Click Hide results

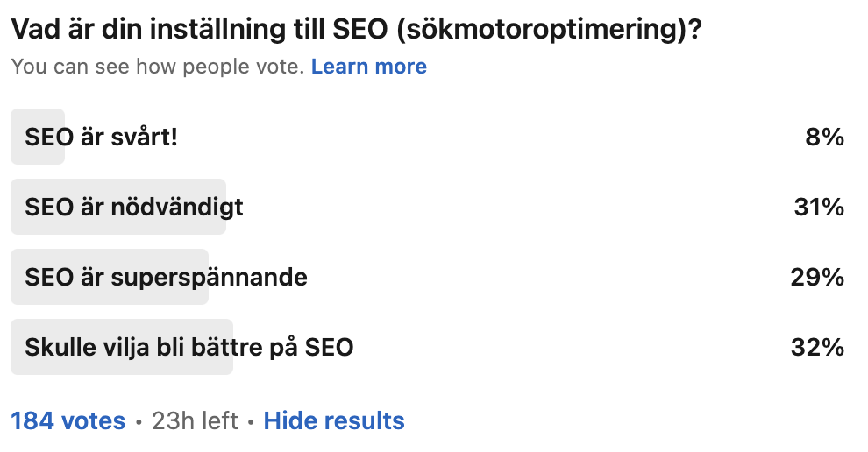click(x=334, y=420)
